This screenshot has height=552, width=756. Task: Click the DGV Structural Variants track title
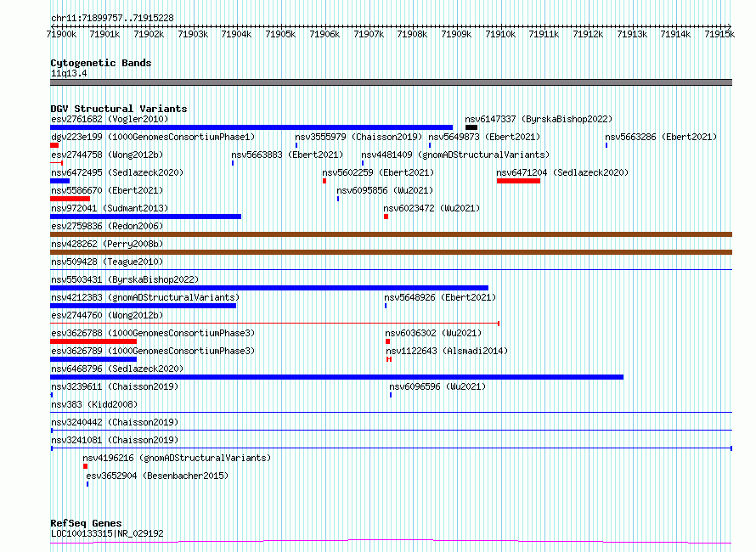119,109
